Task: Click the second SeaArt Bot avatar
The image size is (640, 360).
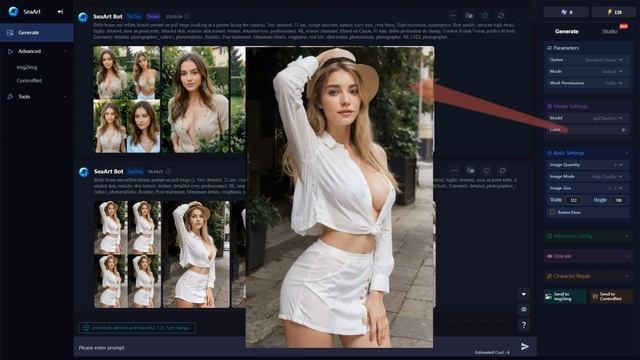Action: pyautogui.click(x=84, y=172)
